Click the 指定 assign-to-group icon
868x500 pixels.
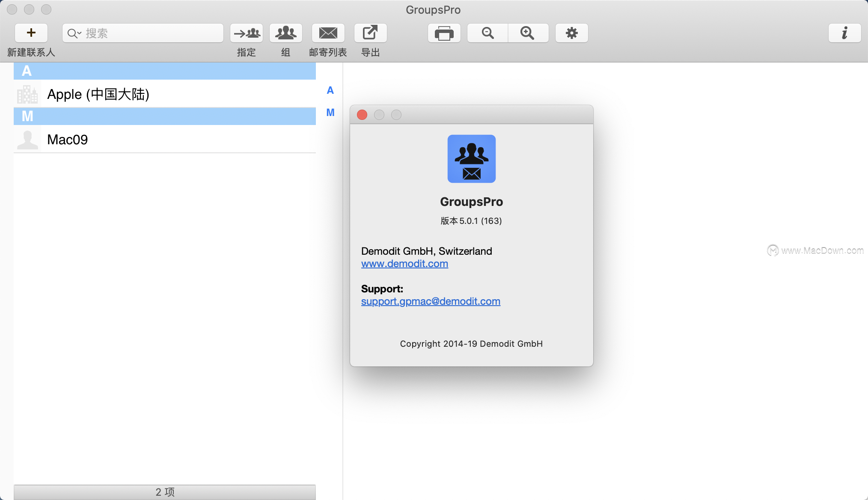[x=247, y=33]
